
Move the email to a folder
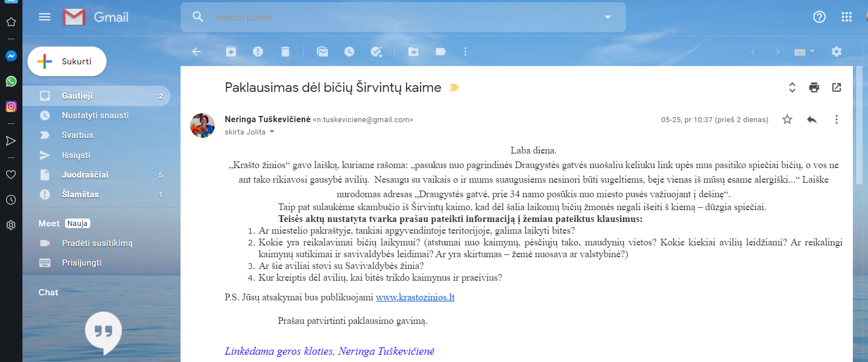[413, 52]
